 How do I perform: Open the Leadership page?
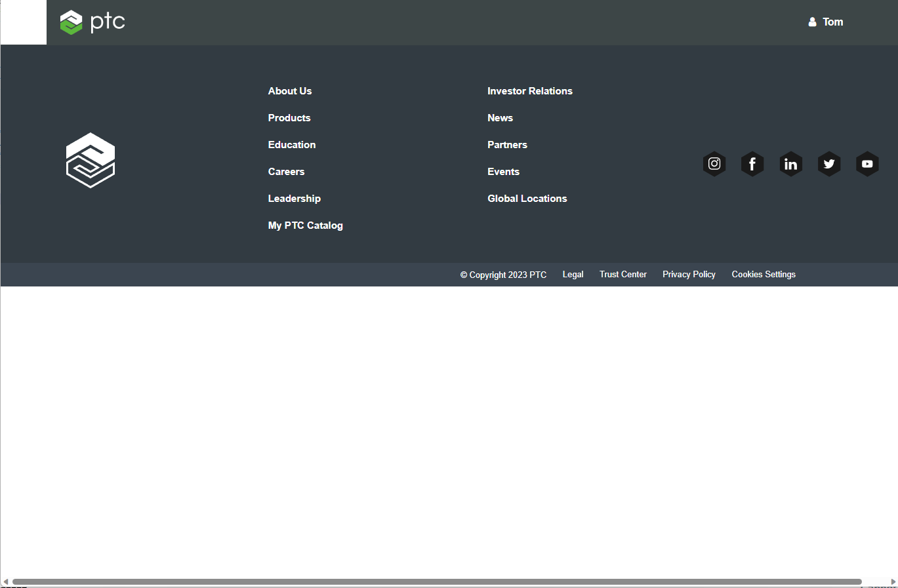[294, 199]
